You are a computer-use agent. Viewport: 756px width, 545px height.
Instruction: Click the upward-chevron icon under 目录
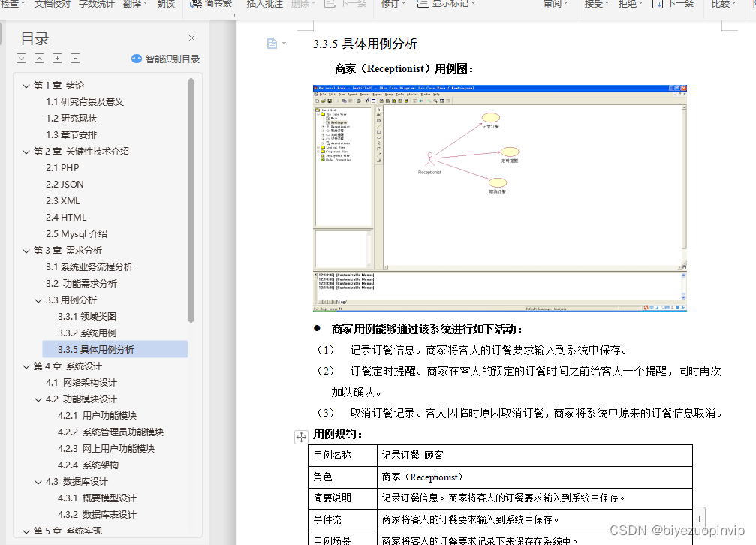(40, 59)
